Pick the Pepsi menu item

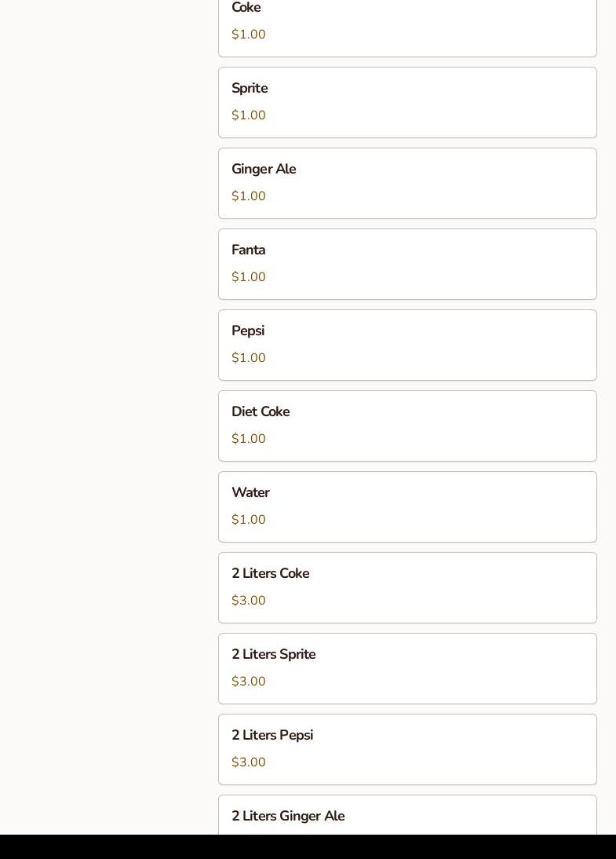(407, 345)
